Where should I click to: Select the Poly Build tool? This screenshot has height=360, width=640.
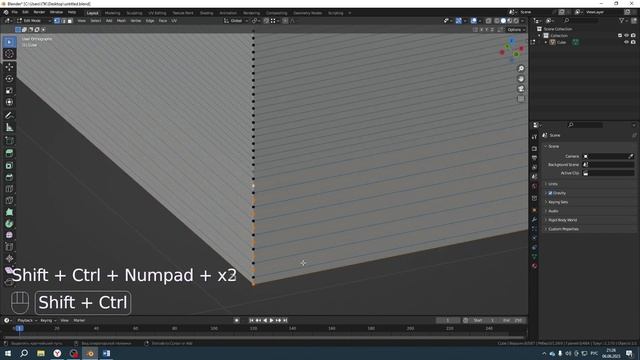(x=9, y=212)
